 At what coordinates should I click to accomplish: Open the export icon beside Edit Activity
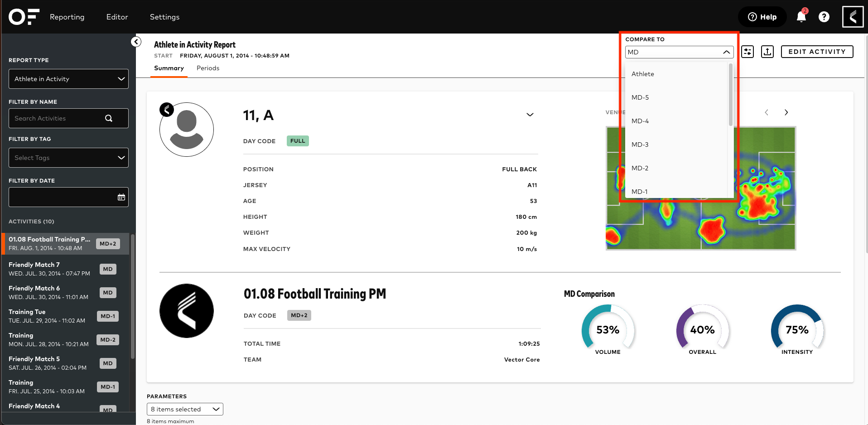click(767, 52)
